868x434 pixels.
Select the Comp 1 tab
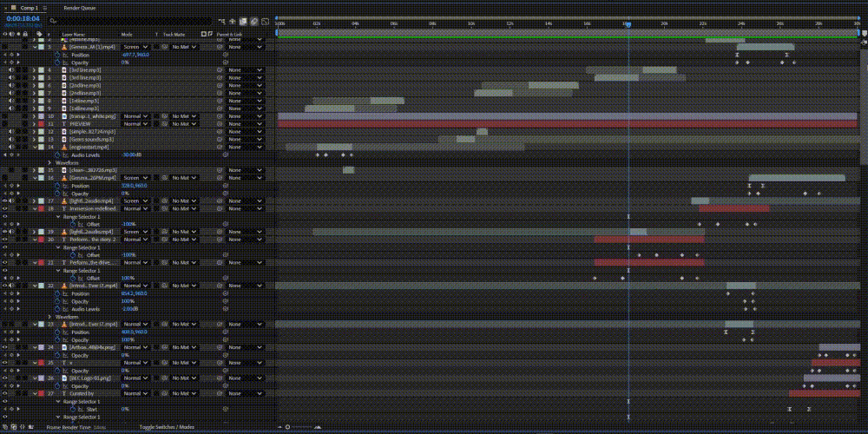[29, 6]
